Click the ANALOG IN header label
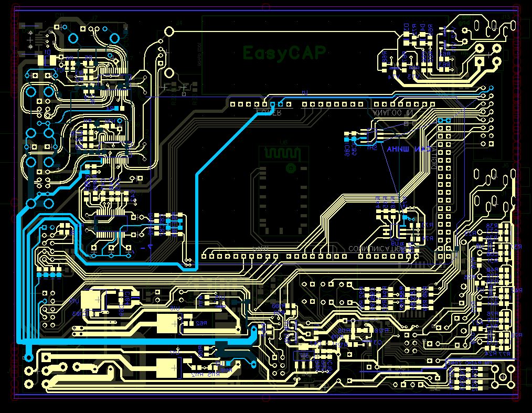Image resolution: width=532 pixels, height=413 pixels. pyautogui.click(x=393, y=113)
